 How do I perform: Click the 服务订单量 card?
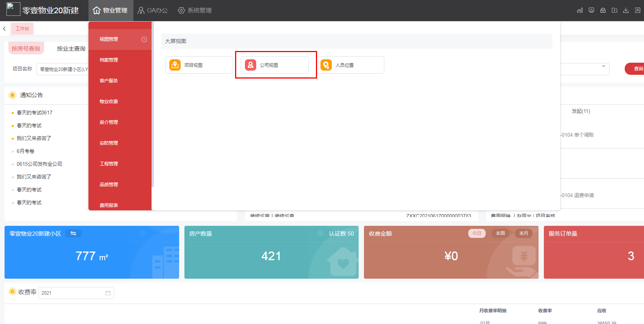(x=594, y=252)
